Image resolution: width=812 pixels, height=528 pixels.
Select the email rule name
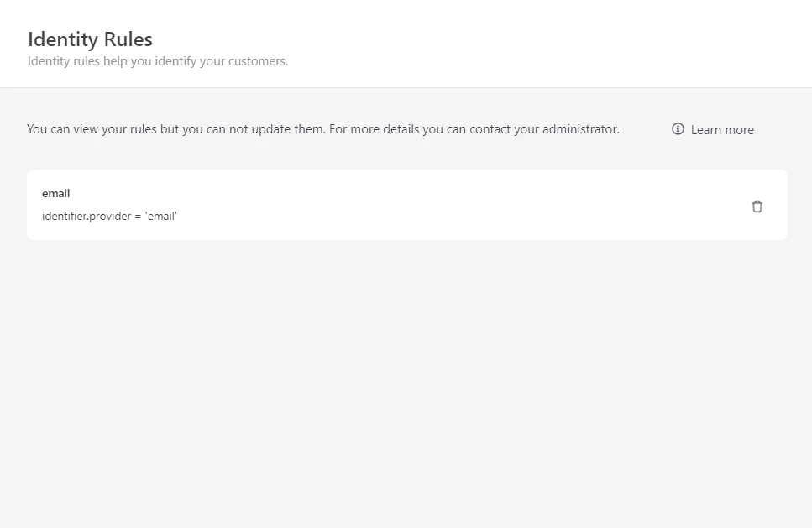pyautogui.click(x=56, y=194)
